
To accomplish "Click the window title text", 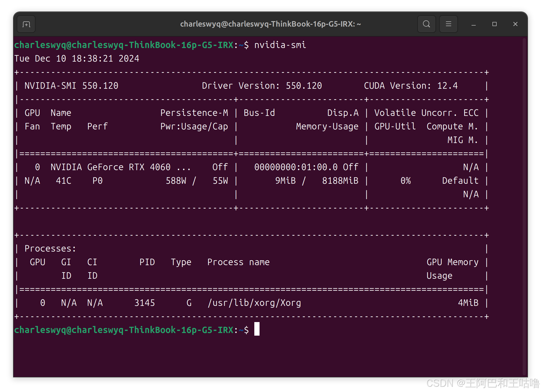I will tap(270, 24).
